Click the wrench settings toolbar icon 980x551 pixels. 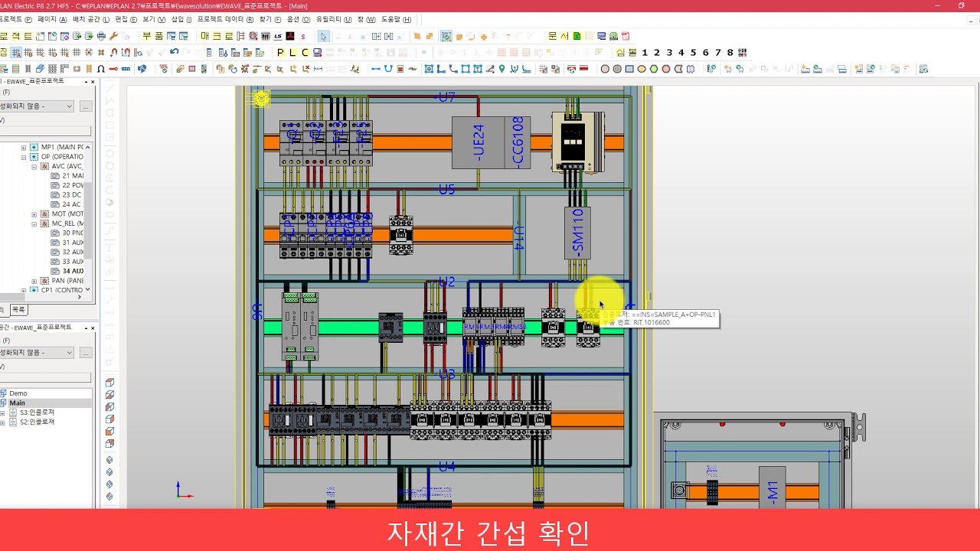pos(113,36)
